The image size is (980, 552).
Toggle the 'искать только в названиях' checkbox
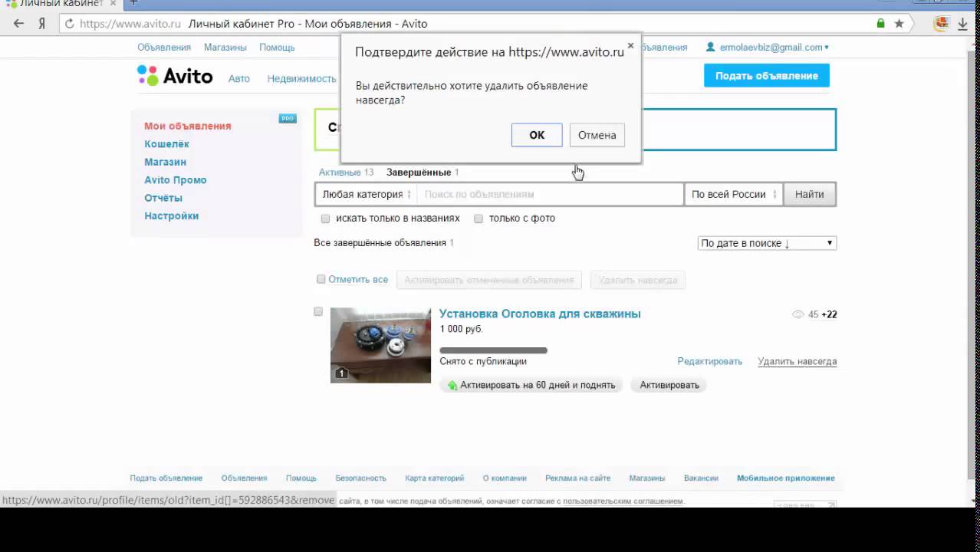click(x=325, y=219)
